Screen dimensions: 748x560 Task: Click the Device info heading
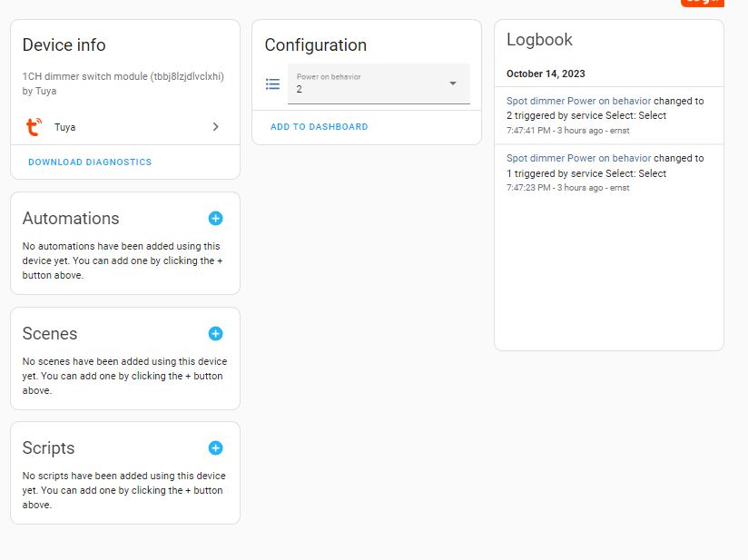coord(64,44)
